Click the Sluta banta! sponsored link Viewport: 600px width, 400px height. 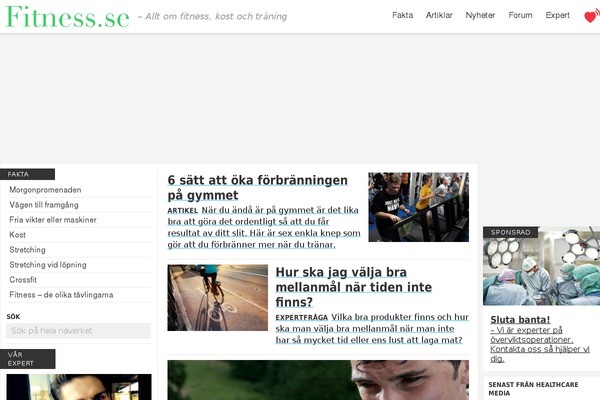[520, 320]
